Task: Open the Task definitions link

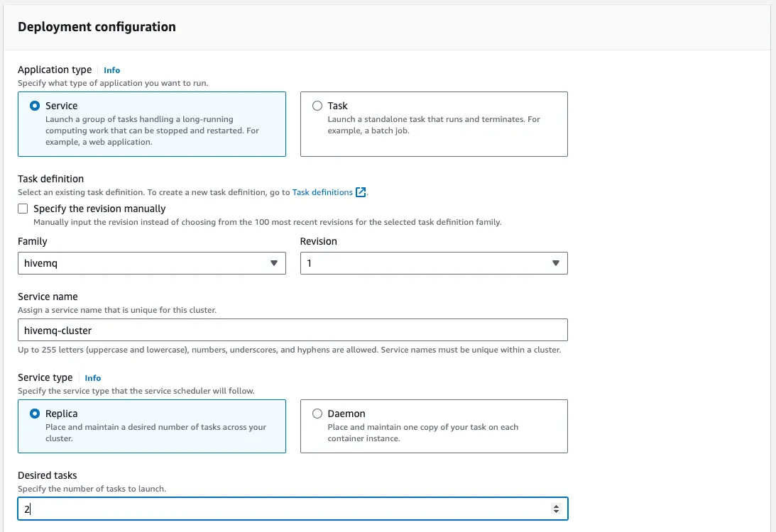Action: 322,192
